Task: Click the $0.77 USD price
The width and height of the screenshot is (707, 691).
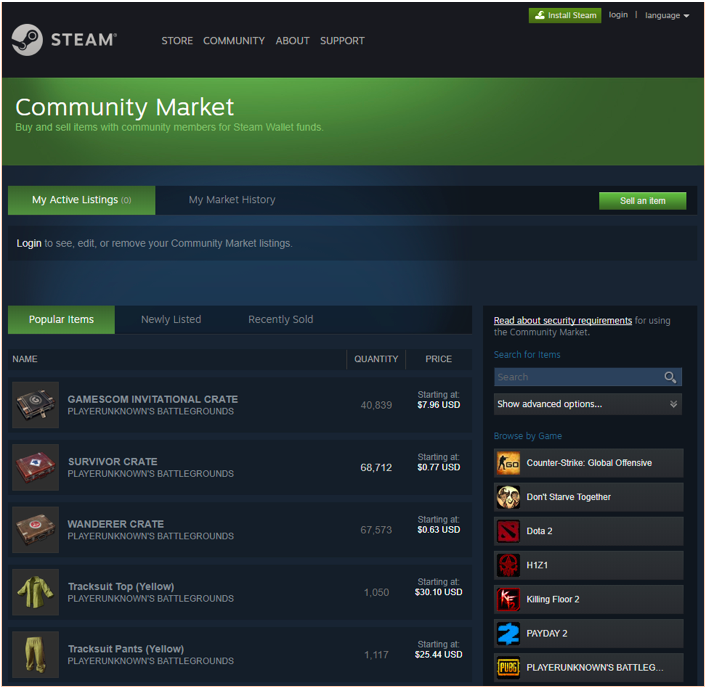Action: click(x=439, y=467)
